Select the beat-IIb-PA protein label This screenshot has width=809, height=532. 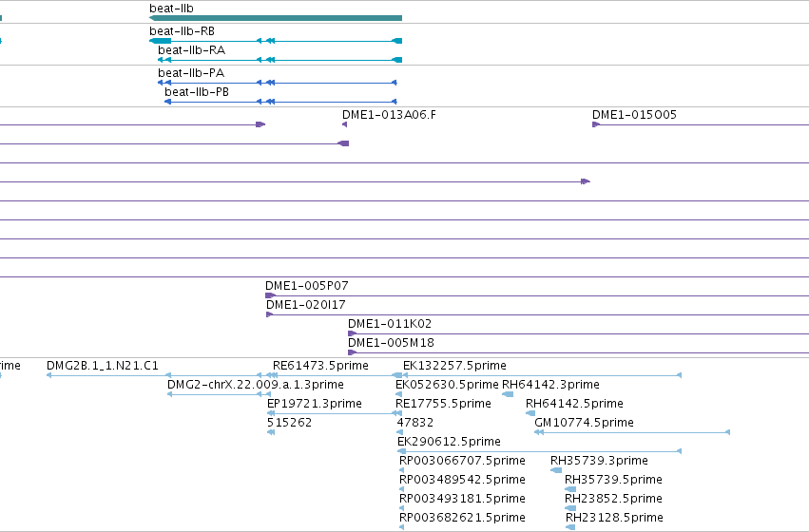(x=191, y=73)
